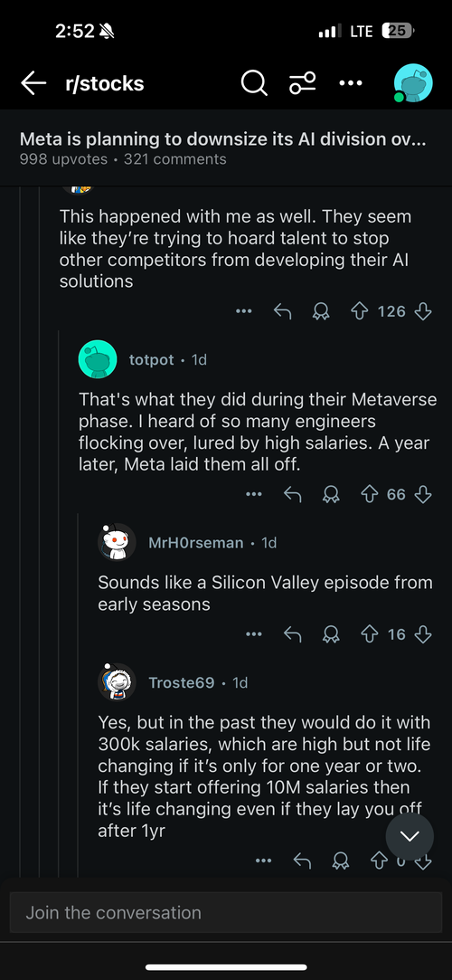The width and height of the screenshot is (452, 980).
Task: Give award to Troste69's comment
Action: click(x=341, y=861)
